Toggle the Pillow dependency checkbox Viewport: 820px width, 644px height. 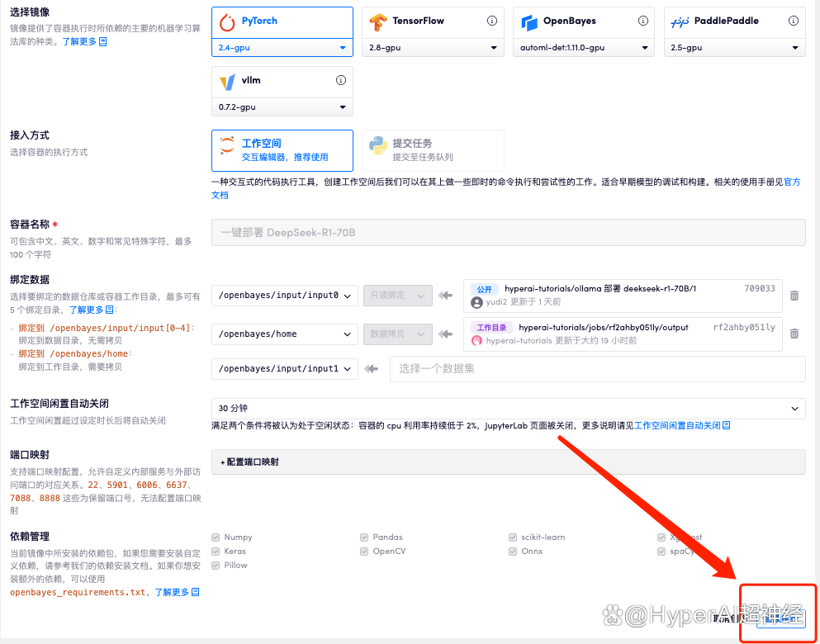216,566
